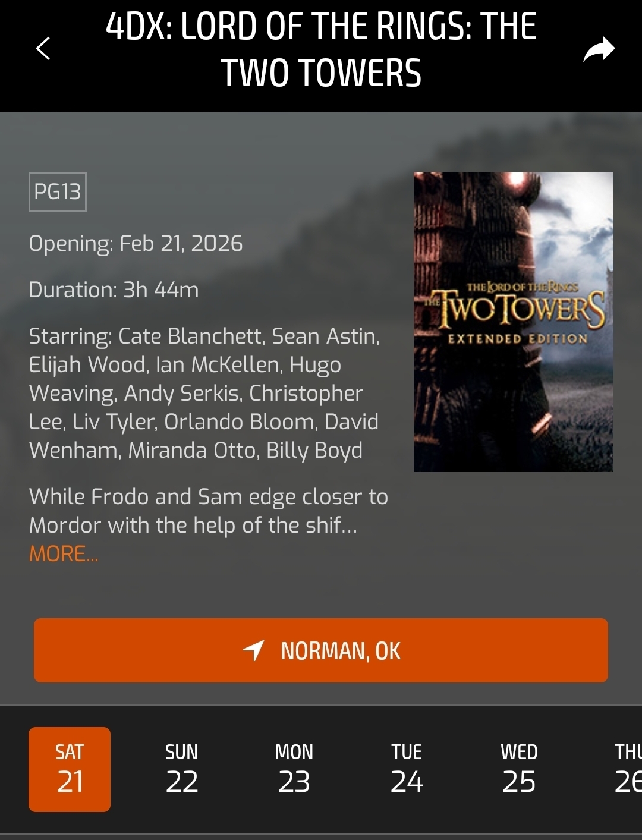Image resolution: width=642 pixels, height=840 pixels.
Task: Open the Two Towers poster thumbnail
Action: (514, 322)
